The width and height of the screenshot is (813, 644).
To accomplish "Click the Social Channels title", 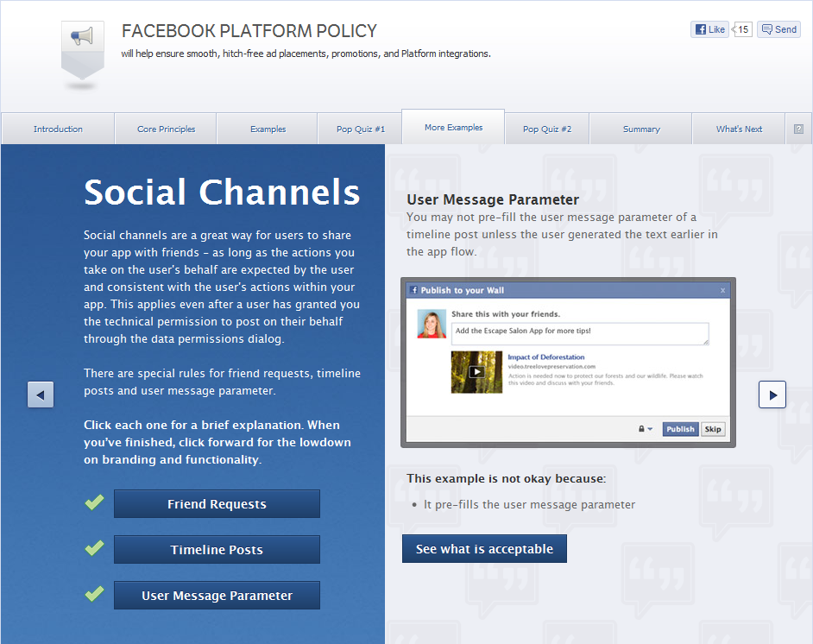I will [222, 192].
